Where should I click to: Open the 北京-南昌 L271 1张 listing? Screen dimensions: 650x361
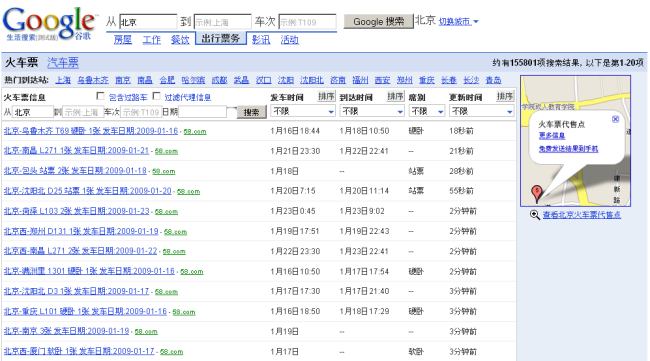(76, 150)
